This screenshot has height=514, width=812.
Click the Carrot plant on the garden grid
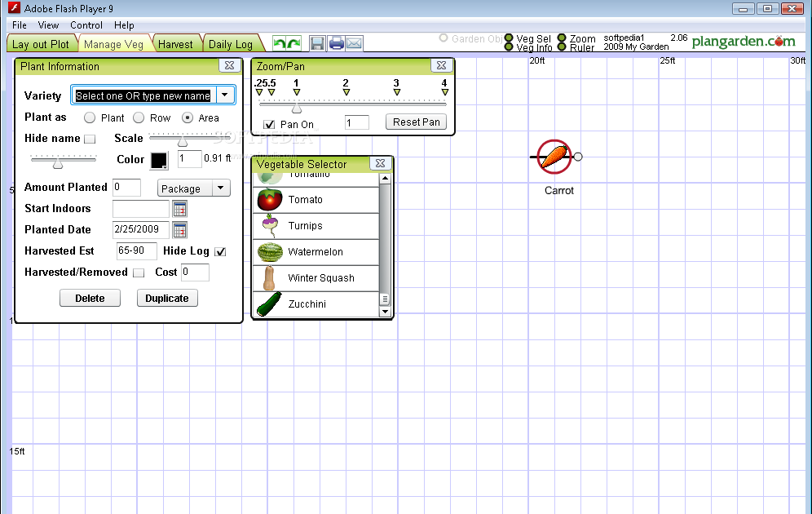click(x=553, y=157)
